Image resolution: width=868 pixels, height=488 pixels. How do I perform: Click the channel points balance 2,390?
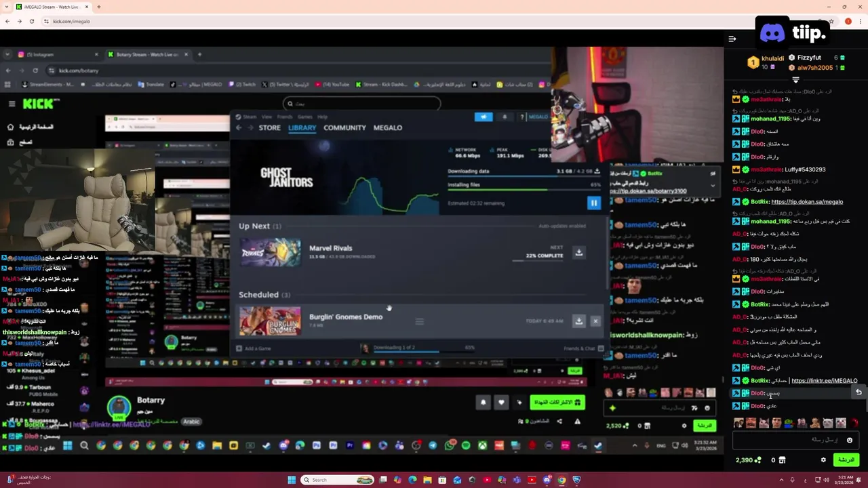(x=749, y=460)
